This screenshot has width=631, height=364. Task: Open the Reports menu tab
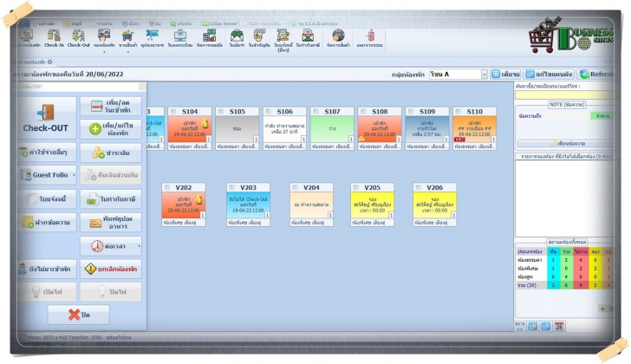[101, 23]
